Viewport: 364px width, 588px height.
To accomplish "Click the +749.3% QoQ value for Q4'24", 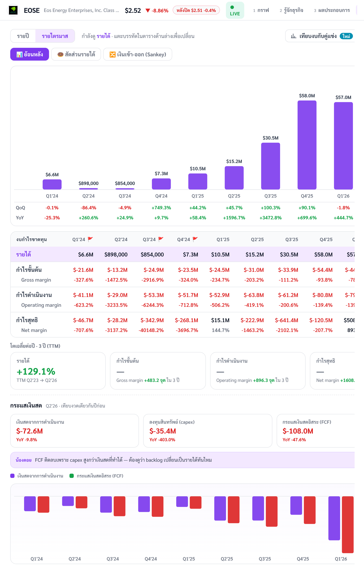I will point(161,208).
